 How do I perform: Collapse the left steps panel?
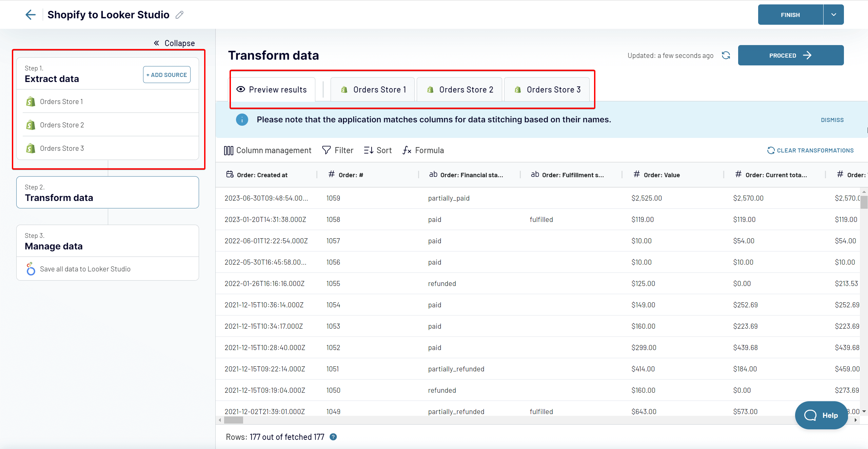pyautogui.click(x=174, y=43)
